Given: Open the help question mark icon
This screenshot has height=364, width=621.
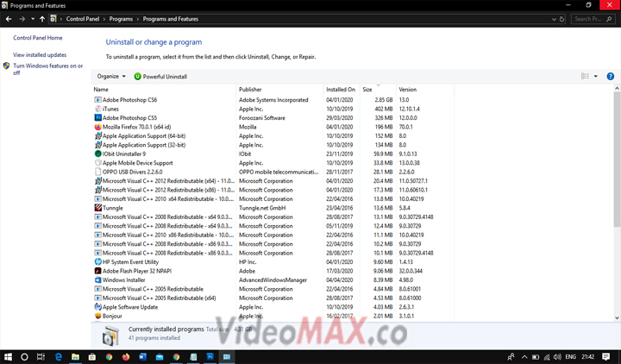Looking at the screenshot, I should [611, 77].
